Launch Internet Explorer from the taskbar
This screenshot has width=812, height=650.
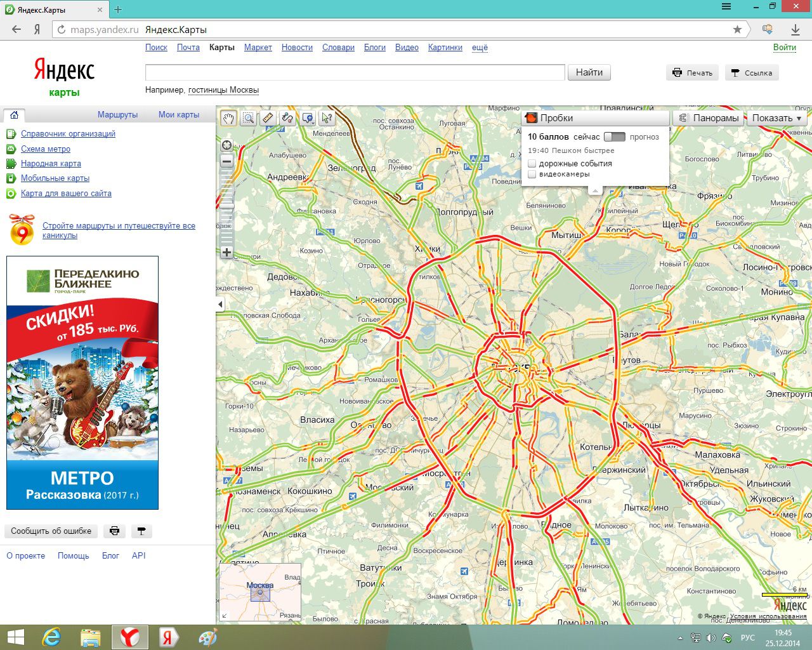click(51, 637)
